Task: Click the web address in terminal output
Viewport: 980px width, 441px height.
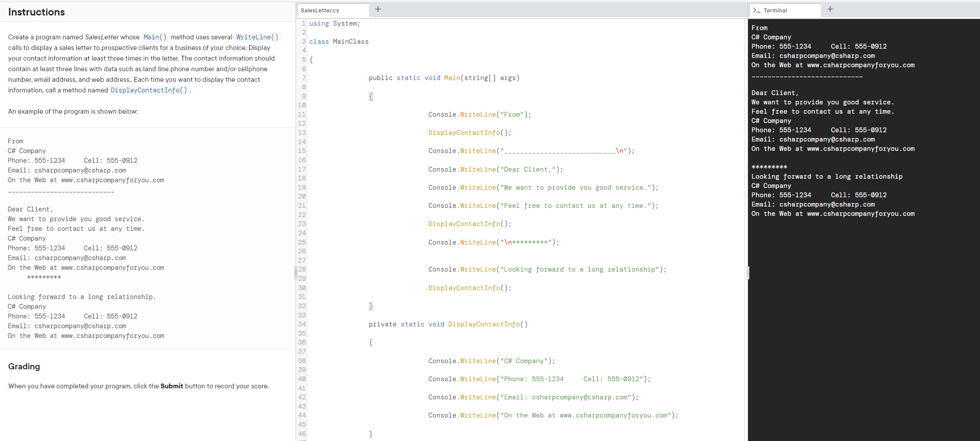Action: [x=861, y=65]
